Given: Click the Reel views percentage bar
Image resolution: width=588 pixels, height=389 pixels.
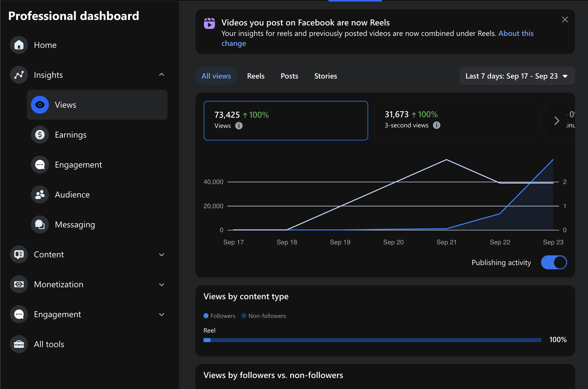Looking at the screenshot, I should coord(372,340).
